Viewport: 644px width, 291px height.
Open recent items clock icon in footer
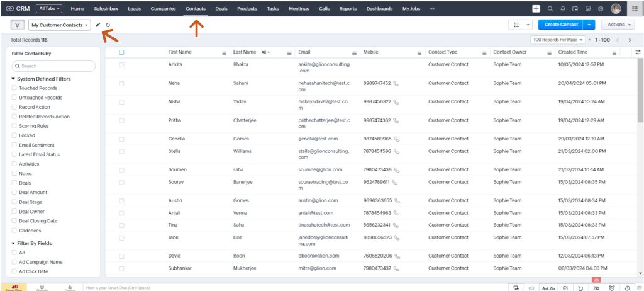coord(627,288)
